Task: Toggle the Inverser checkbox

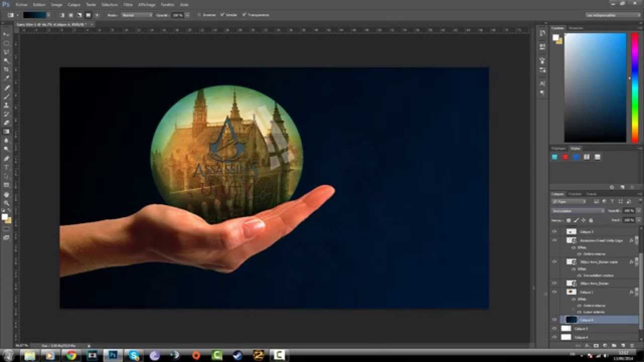Action: [199, 15]
